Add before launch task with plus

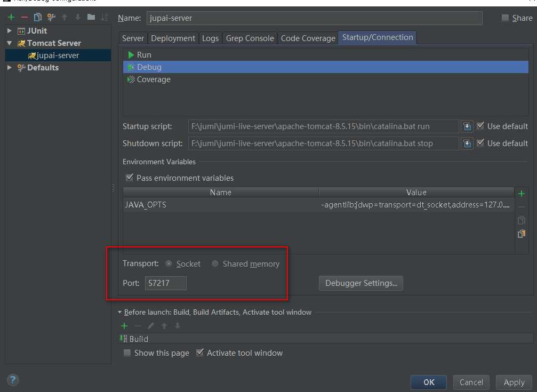click(124, 326)
